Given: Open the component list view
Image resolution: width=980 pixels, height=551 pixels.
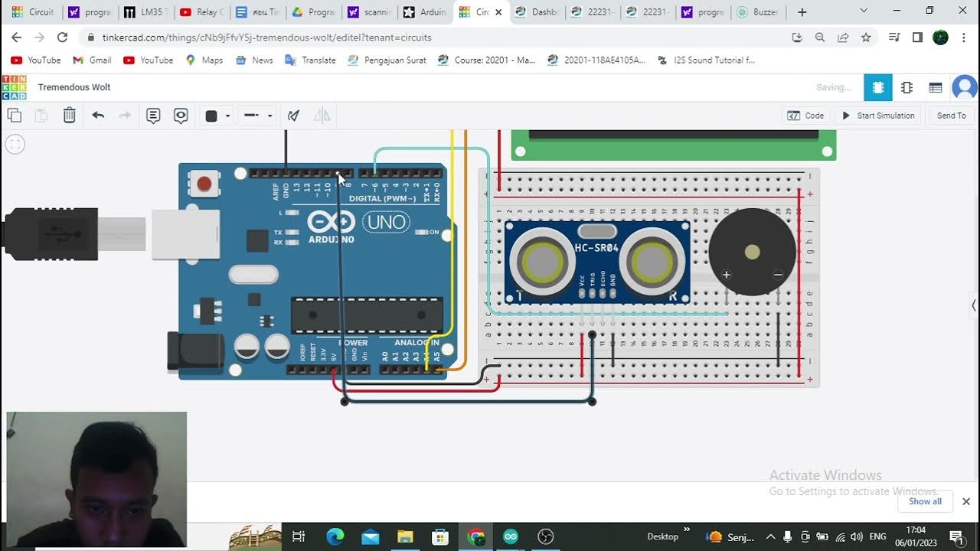Looking at the screenshot, I should 936,87.
